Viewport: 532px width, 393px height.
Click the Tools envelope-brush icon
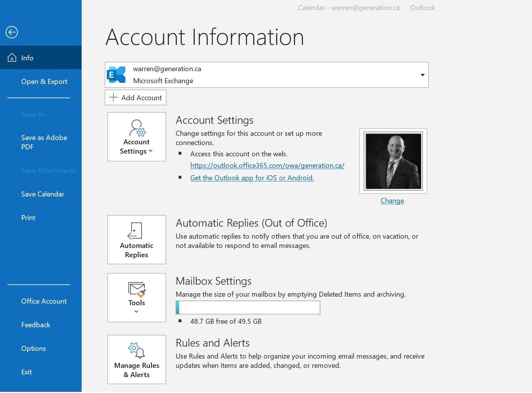point(137,290)
